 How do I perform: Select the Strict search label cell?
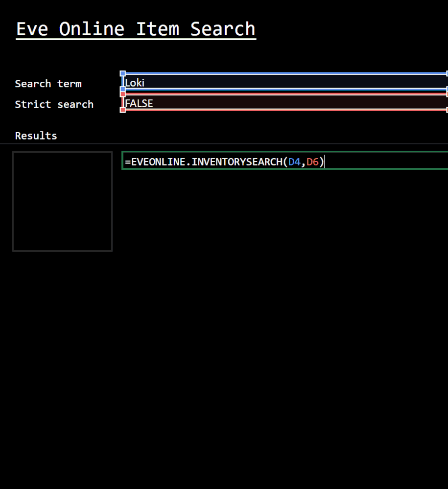[54, 104]
